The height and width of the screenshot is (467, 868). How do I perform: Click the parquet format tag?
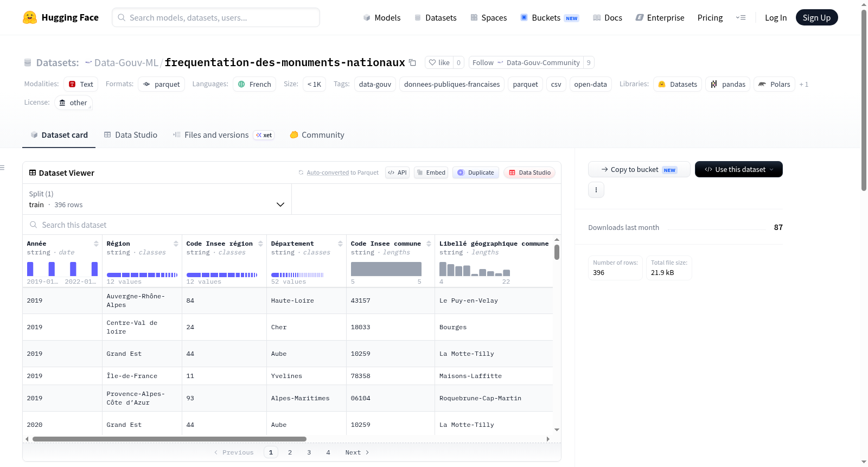162,84
